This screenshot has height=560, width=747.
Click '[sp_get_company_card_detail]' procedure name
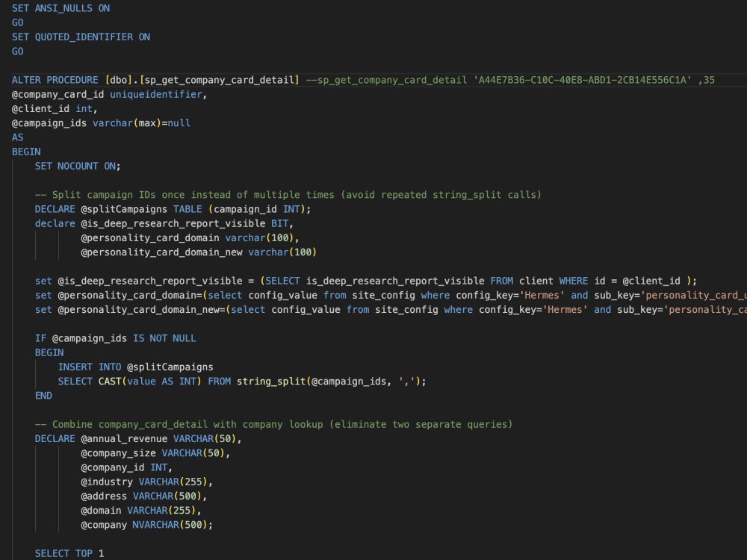pos(220,80)
